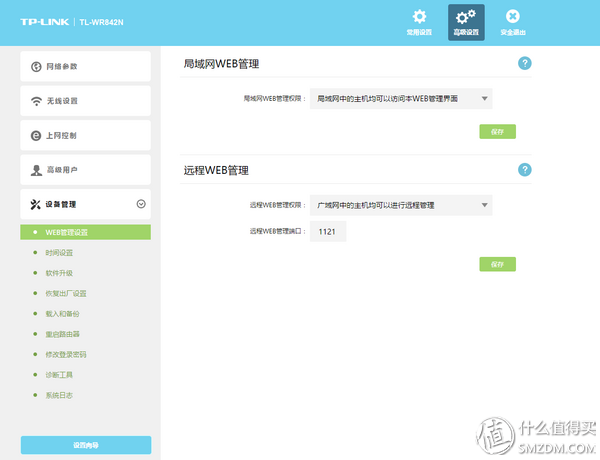Open help icon for 局域网WEB管理

[524, 63]
